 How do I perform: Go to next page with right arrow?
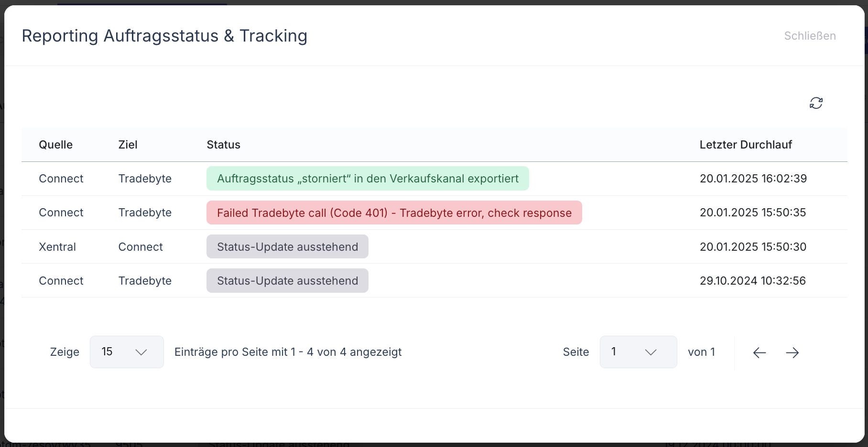tap(792, 352)
